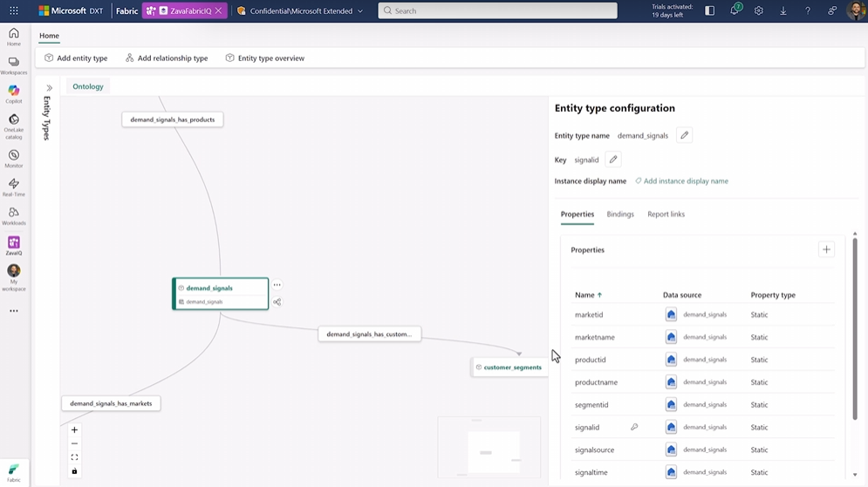Viewport: 868px width, 487px height.
Task: Click Add entity type button
Action: click(x=76, y=58)
